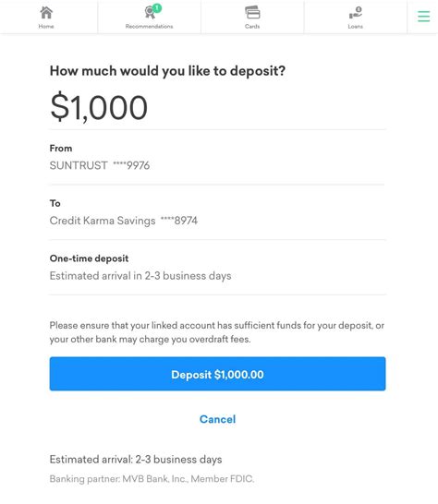Change the From SUNTRUST ****9976 account
438x504 pixels.
(x=217, y=158)
